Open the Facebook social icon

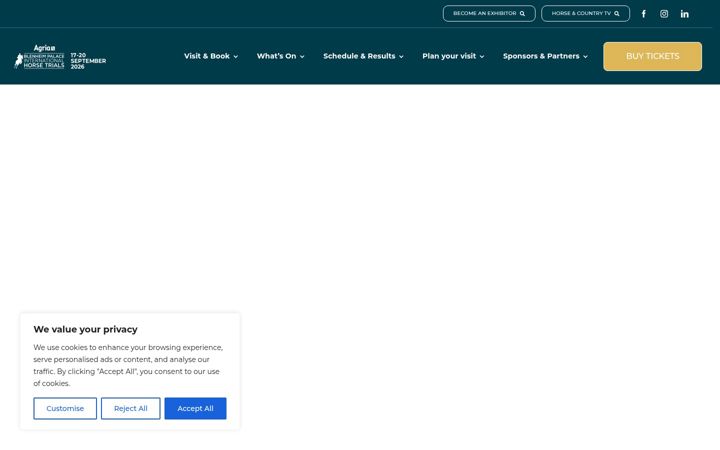pyautogui.click(x=643, y=14)
